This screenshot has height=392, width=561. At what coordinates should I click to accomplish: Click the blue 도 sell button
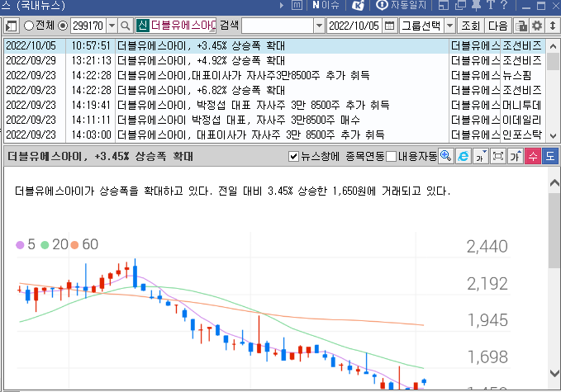550,156
